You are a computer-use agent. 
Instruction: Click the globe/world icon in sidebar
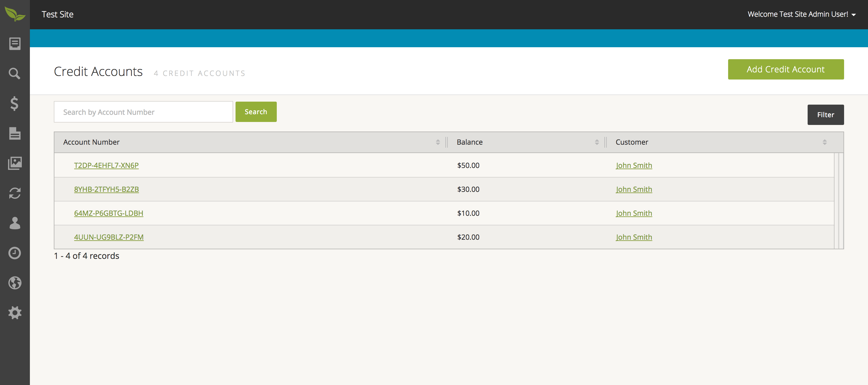14,282
